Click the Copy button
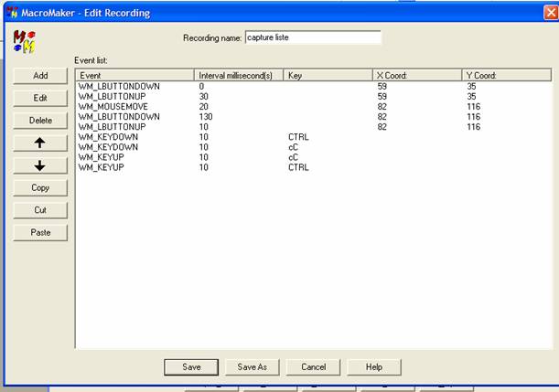Viewport: 559px width, 392px height. point(39,188)
